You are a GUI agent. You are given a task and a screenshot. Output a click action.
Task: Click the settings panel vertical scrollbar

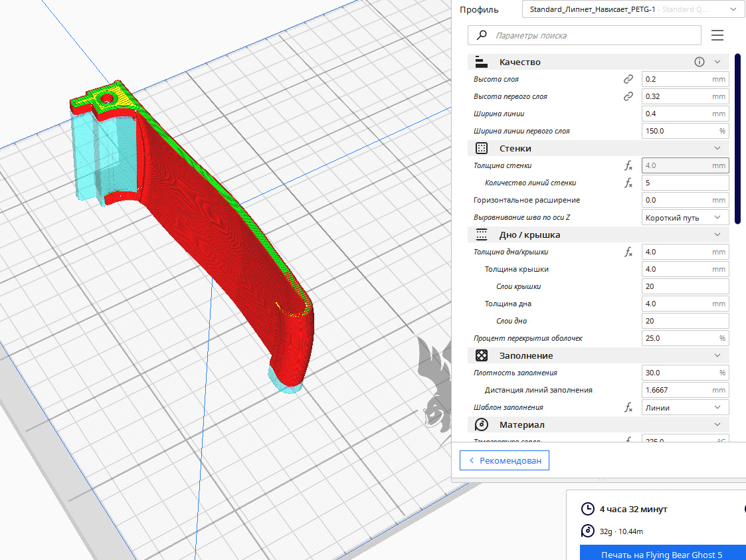click(x=738, y=138)
